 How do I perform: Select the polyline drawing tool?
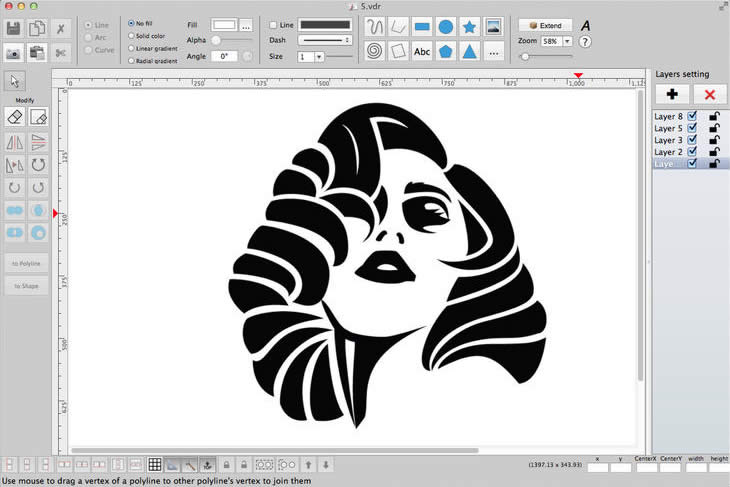pyautogui.click(x=399, y=27)
